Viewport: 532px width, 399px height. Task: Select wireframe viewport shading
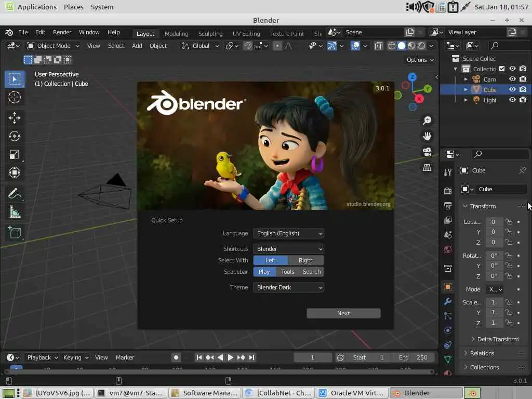pos(392,46)
